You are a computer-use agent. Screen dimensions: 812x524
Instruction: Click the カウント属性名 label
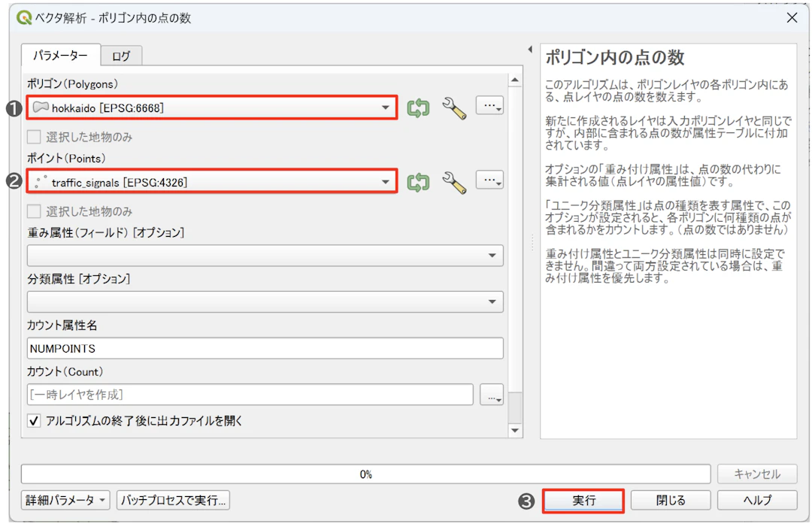click(x=62, y=326)
